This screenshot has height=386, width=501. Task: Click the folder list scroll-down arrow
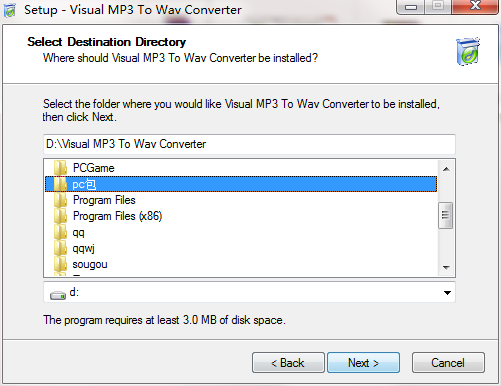(x=446, y=267)
